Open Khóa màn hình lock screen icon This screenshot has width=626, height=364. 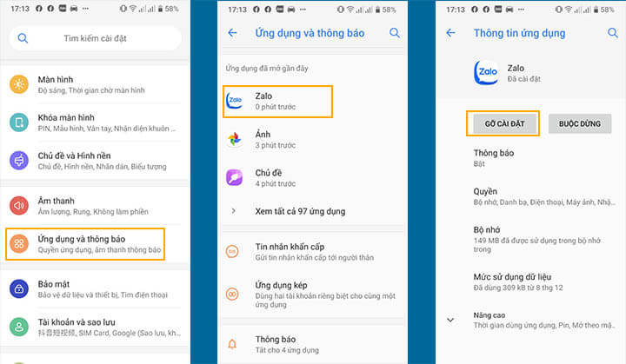tap(19, 122)
